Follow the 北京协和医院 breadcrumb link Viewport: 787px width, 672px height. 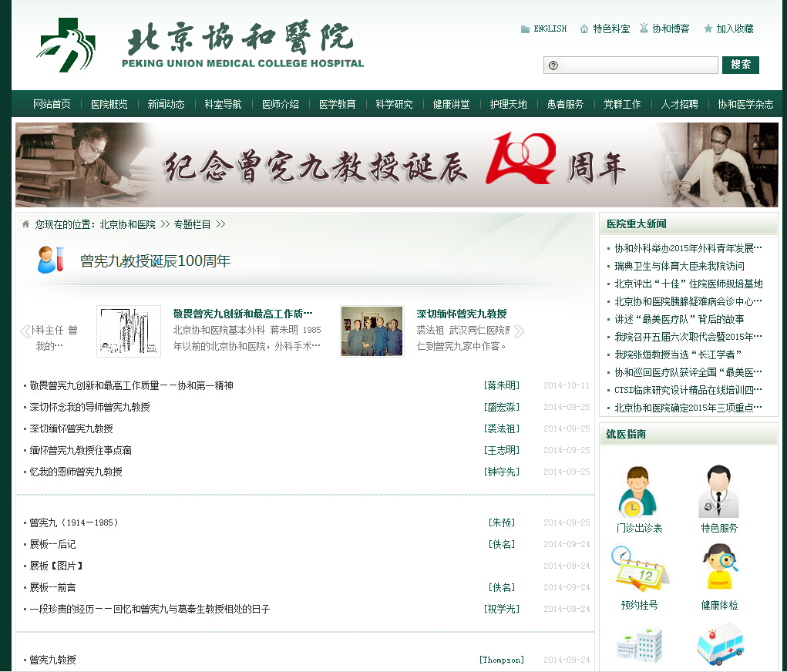[127, 224]
